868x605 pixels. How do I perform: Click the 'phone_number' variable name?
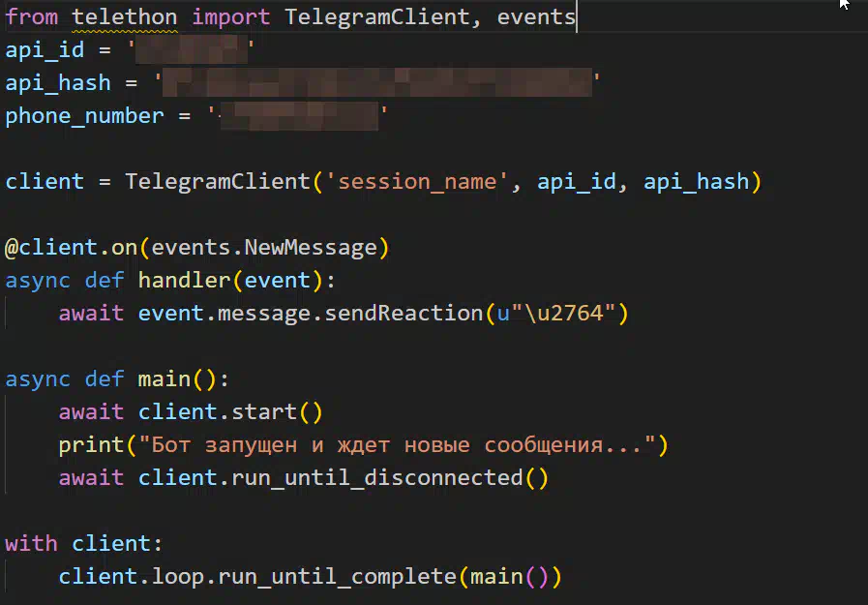85,116
